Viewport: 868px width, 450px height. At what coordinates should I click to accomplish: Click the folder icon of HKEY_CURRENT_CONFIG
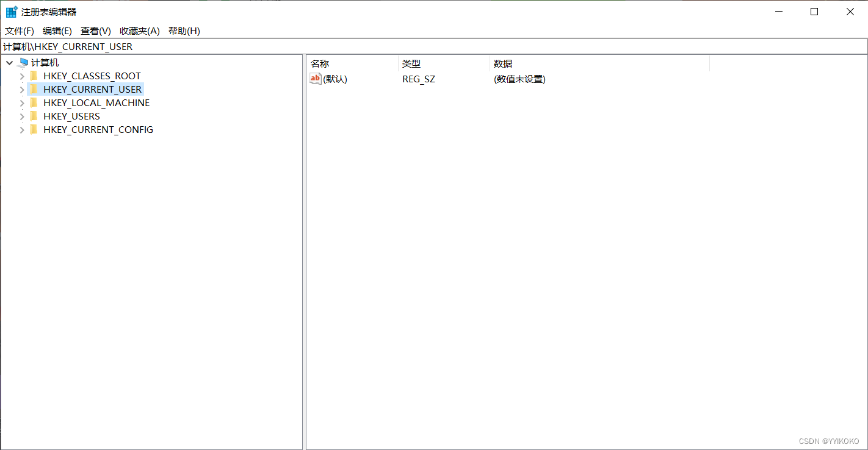tap(34, 129)
